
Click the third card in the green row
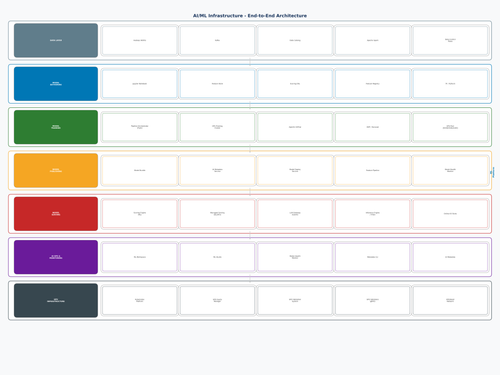295,127
